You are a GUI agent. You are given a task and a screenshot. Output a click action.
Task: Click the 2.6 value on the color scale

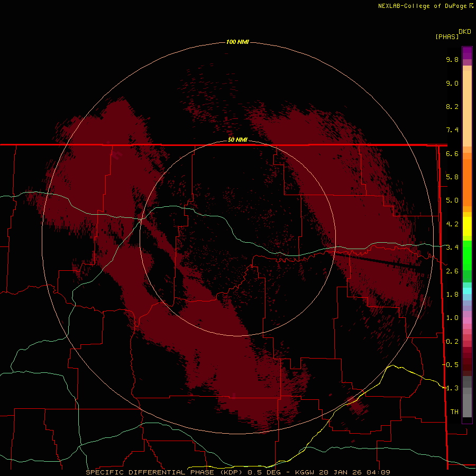tap(452, 271)
